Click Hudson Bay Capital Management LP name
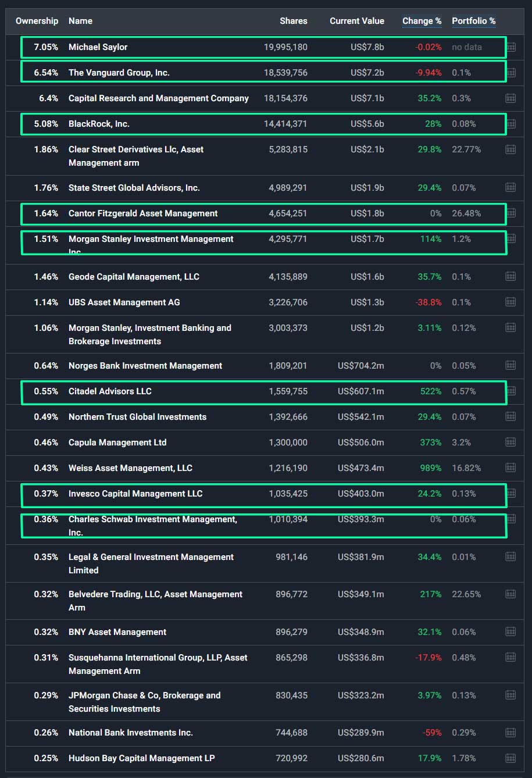 click(x=141, y=758)
